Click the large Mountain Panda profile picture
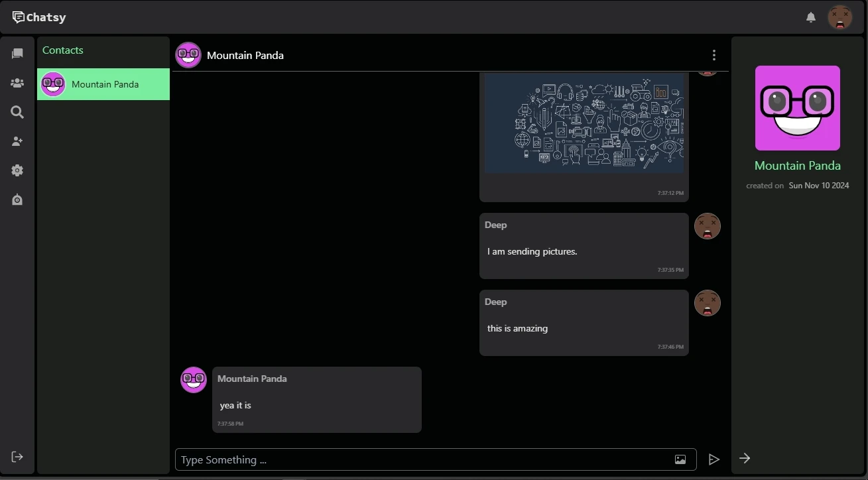 (x=798, y=108)
